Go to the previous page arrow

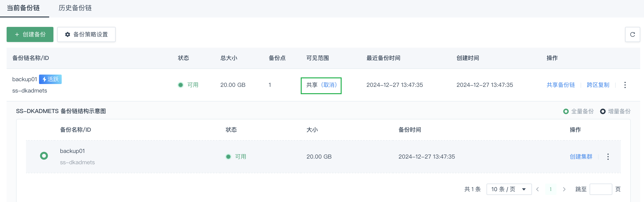click(538, 189)
